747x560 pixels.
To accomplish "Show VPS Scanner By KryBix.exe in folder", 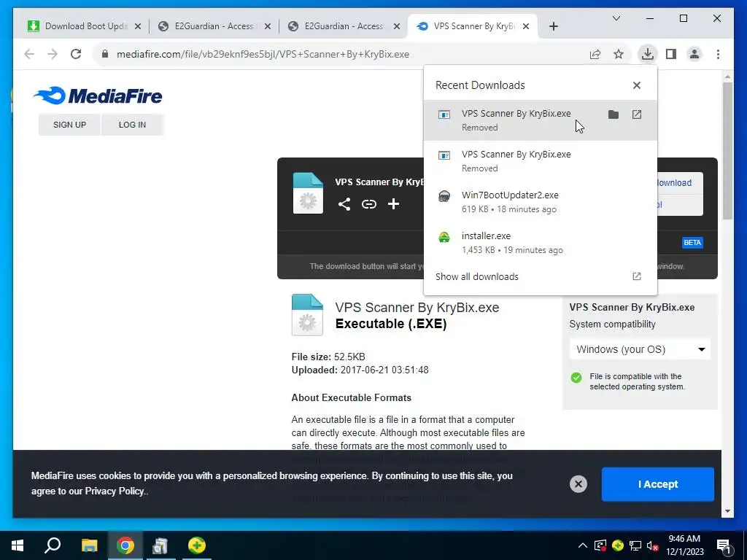I will pyautogui.click(x=613, y=114).
